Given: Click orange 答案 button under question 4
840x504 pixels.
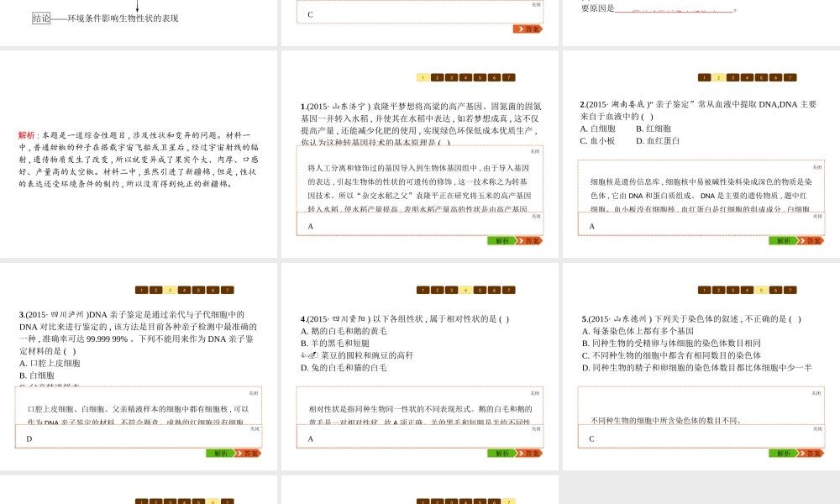Looking at the screenshot, I should (530, 454).
